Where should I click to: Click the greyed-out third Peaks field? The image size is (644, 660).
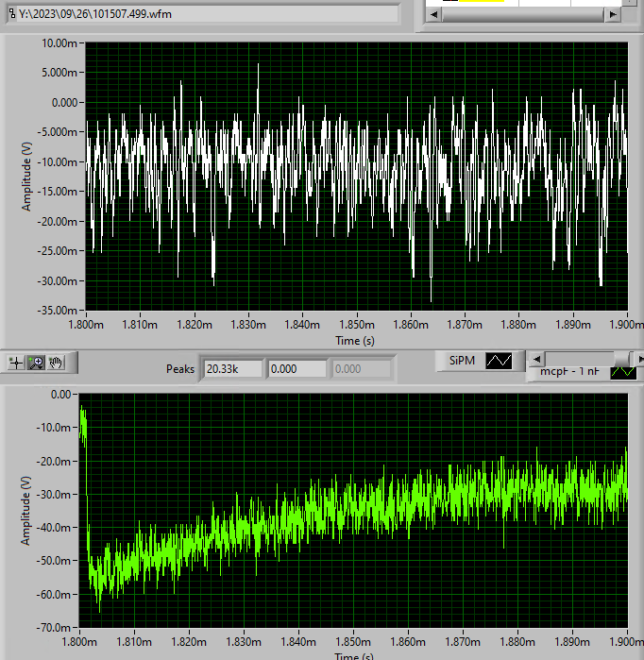360,368
